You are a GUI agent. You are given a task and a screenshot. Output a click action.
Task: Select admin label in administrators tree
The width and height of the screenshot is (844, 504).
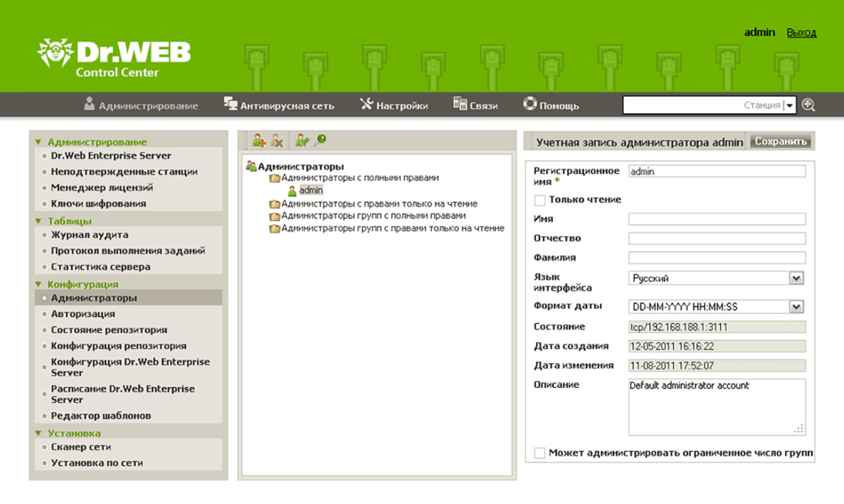tap(311, 191)
